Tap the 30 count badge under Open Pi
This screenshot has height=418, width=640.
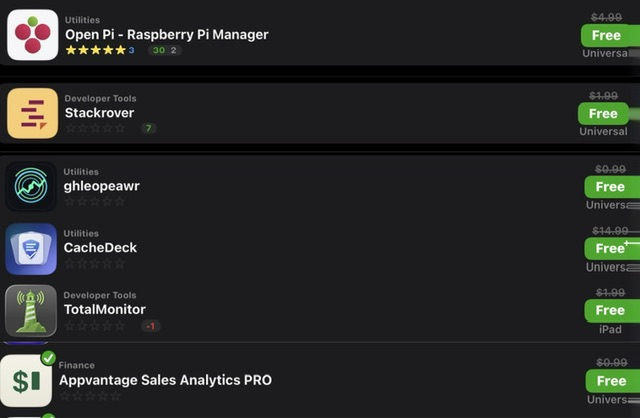[x=159, y=50]
